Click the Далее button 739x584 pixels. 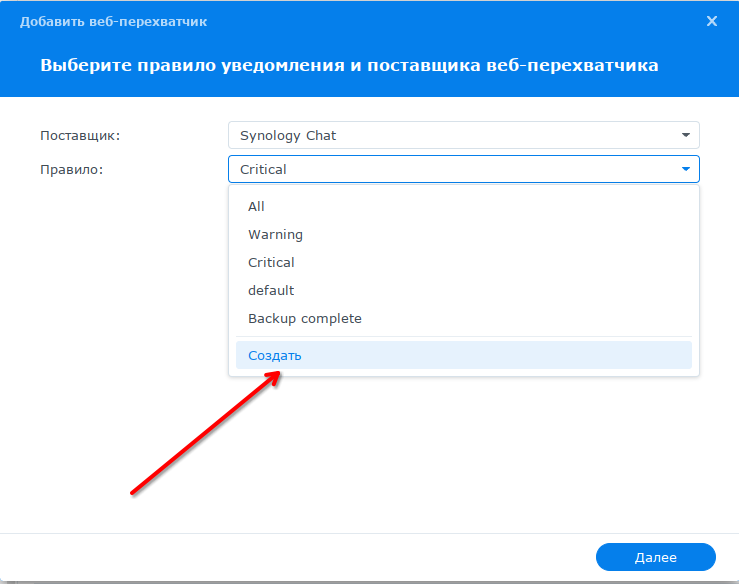[x=656, y=557]
